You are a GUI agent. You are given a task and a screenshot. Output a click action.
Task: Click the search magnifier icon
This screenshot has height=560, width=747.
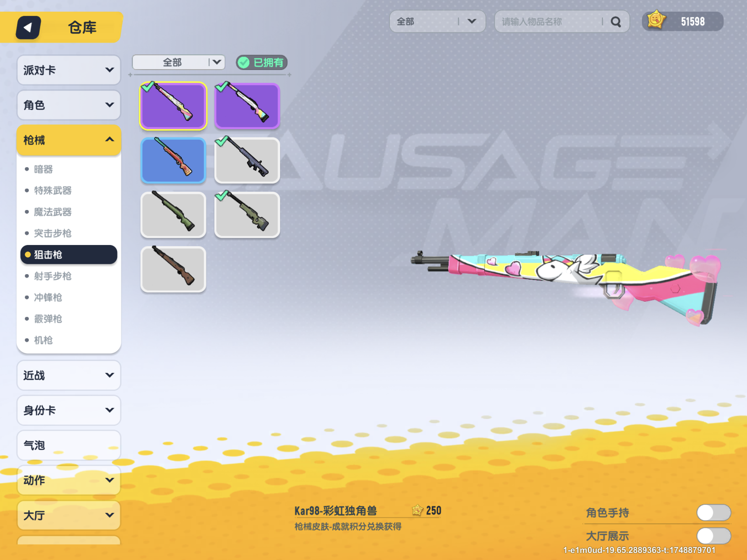616,22
